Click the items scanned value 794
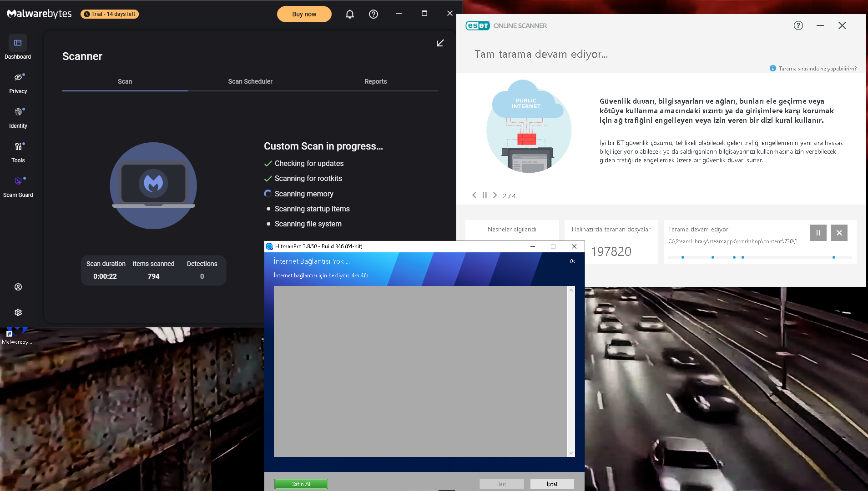 point(153,276)
